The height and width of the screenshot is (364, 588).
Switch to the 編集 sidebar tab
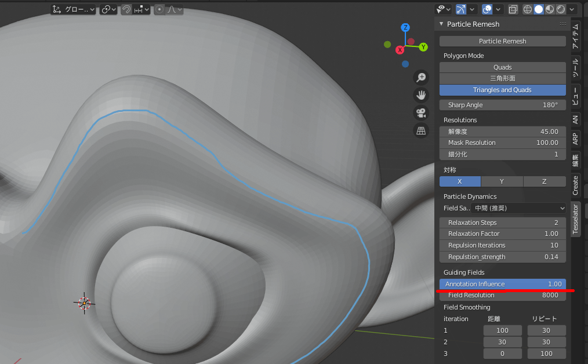pos(575,161)
